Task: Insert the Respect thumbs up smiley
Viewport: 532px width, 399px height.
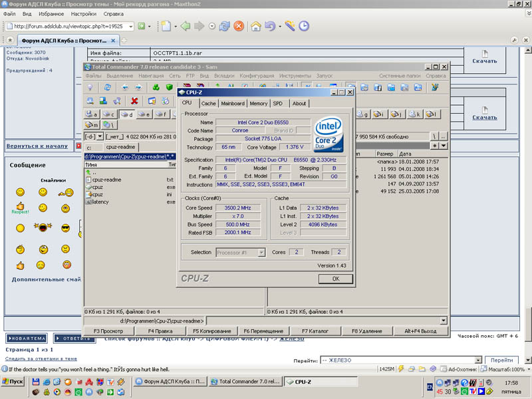Action: (x=21, y=208)
